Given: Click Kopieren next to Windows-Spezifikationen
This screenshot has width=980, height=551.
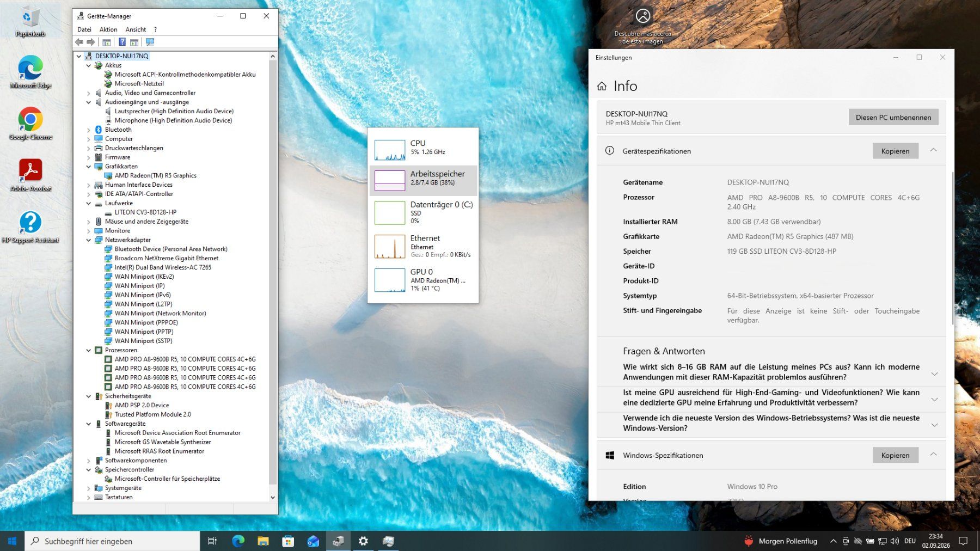Looking at the screenshot, I should coord(895,455).
